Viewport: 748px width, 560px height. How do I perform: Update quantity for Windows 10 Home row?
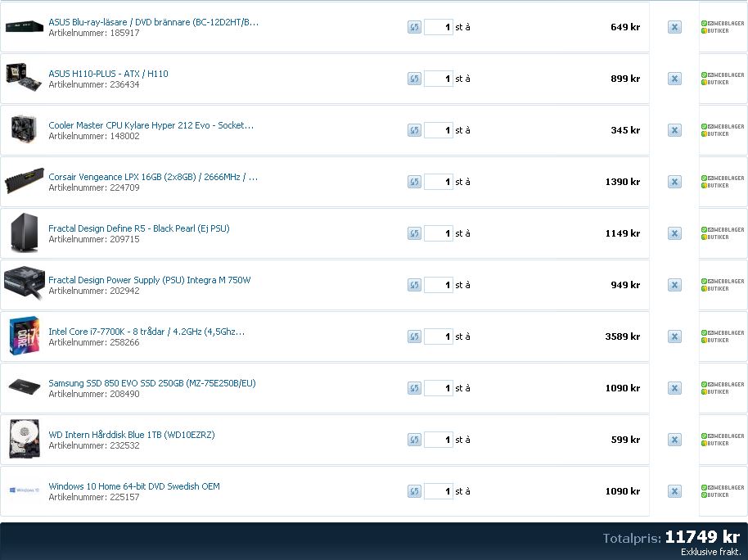pos(414,491)
